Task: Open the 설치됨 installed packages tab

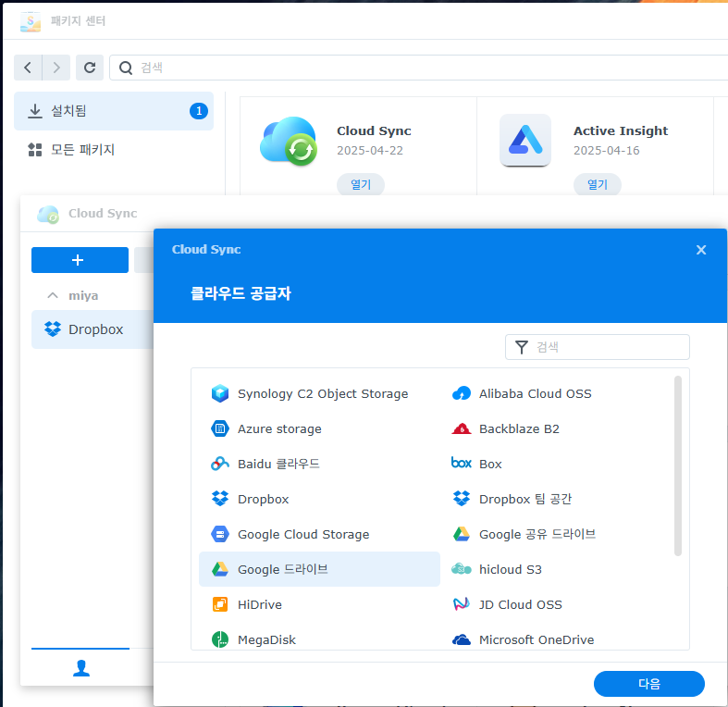Action: (114, 111)
